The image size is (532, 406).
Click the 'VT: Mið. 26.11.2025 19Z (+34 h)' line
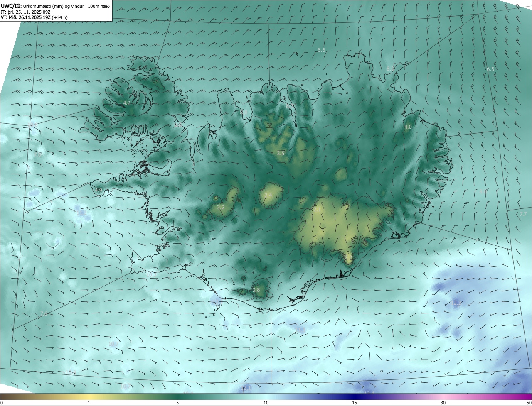pyautogui.click(x=34, y=17)
